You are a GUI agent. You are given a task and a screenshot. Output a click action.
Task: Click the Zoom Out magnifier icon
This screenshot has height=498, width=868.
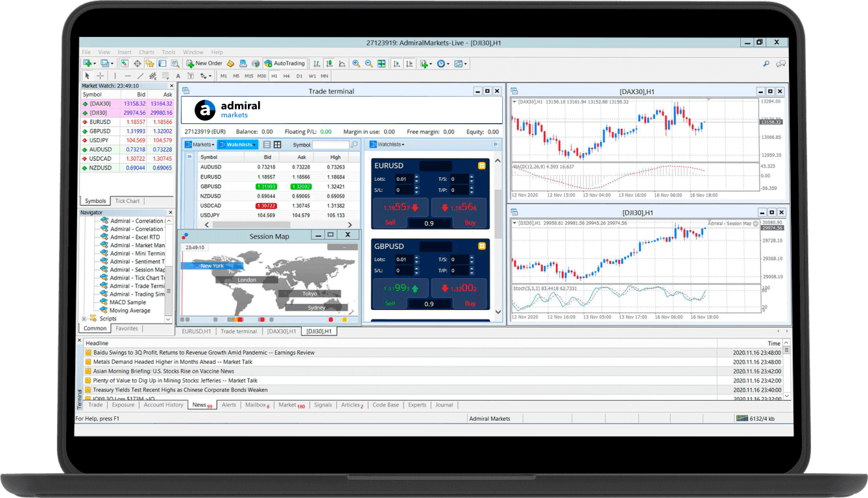click(368, 64)
